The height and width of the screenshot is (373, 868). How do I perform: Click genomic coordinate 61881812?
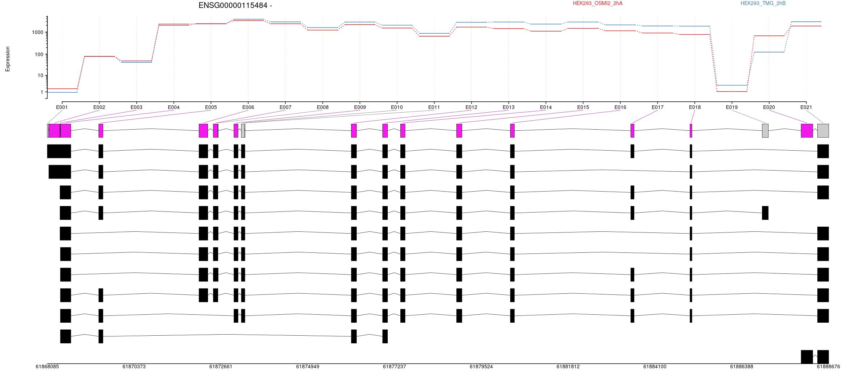[x=568, y=366]
